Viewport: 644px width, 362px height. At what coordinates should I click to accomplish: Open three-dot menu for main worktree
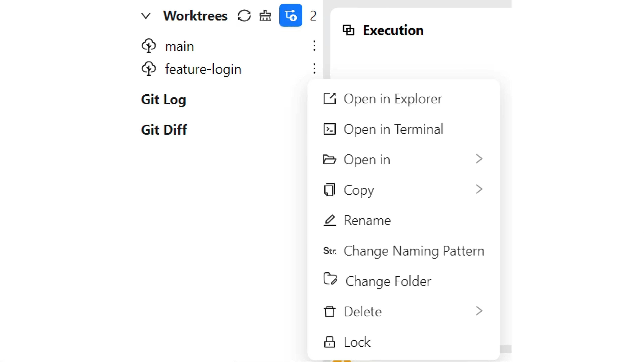314,46
